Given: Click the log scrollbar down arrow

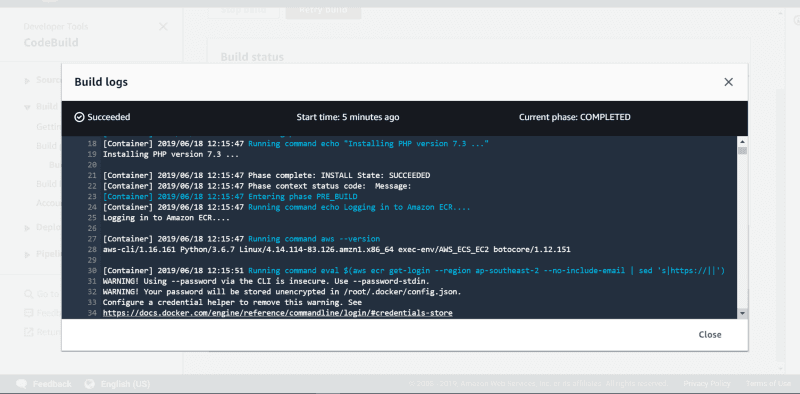Looking at the screenshot, I should pyautogui.click(x=742, y=313).
